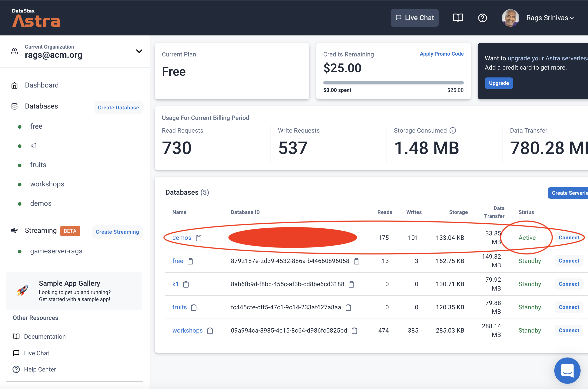Click Connect for the demos database
The height and width of the screenshot is (389, 588).
569,238
